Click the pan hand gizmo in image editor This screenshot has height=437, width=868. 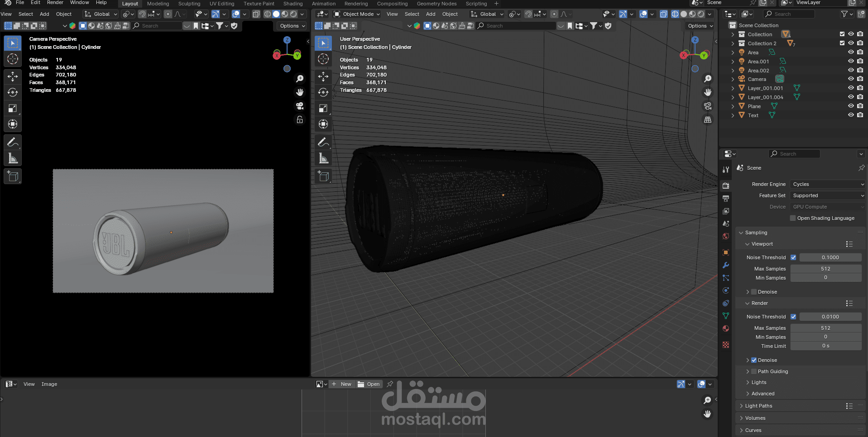[x=707, y=414]
